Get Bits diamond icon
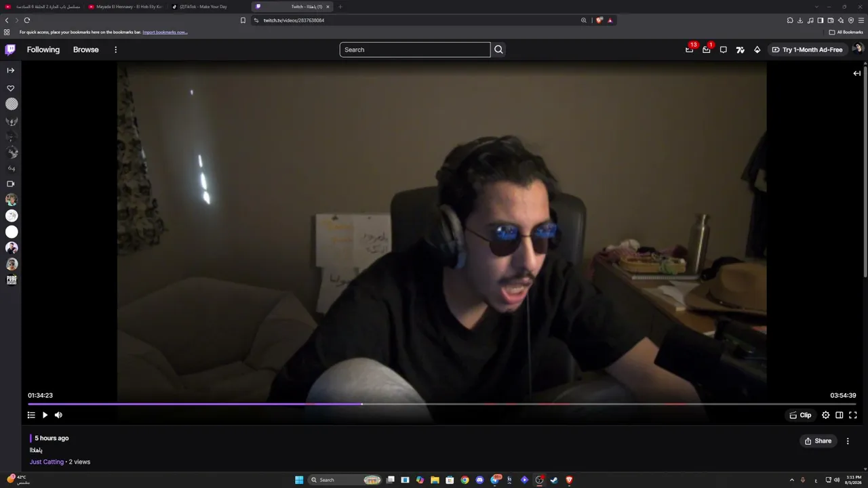 point(757,49)
